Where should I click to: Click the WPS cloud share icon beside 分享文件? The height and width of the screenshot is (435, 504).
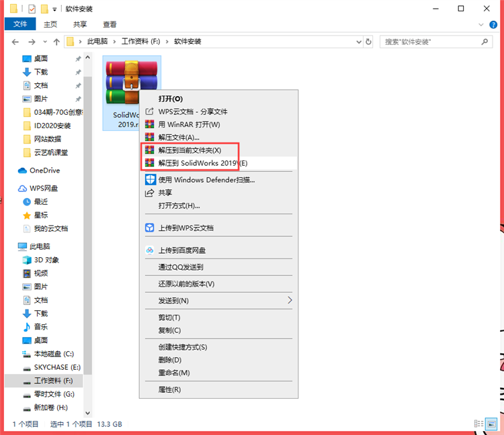149,111
